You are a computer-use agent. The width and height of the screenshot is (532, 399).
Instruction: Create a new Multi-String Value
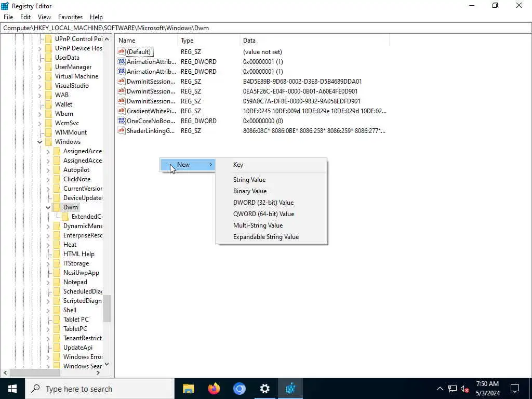(x=271, y=225)
